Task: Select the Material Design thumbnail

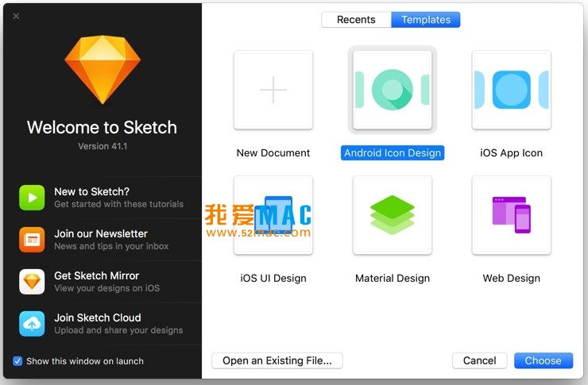Action: coord(393,215)
